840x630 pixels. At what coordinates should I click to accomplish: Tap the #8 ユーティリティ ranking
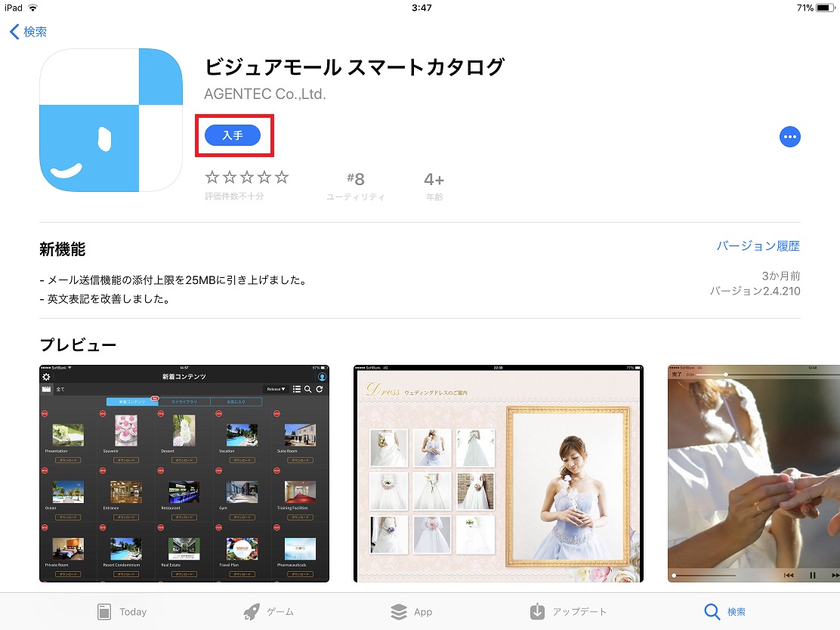[x=355, y=185]
